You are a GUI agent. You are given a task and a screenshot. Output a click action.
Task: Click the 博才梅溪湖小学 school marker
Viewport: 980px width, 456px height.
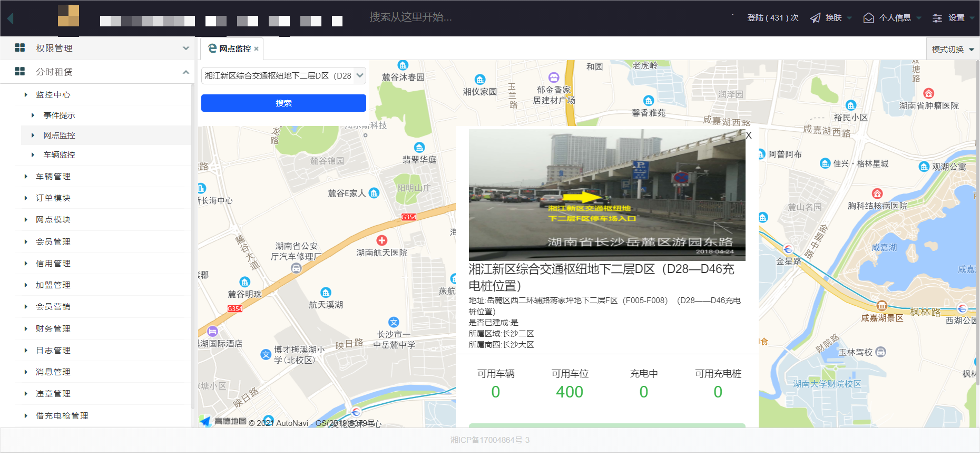click(266, 355)
